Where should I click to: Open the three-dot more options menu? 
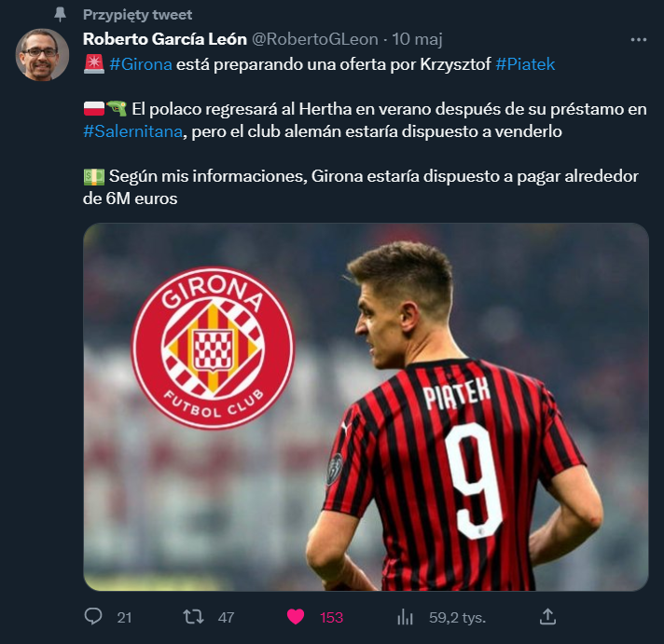[x=638, y=40]
